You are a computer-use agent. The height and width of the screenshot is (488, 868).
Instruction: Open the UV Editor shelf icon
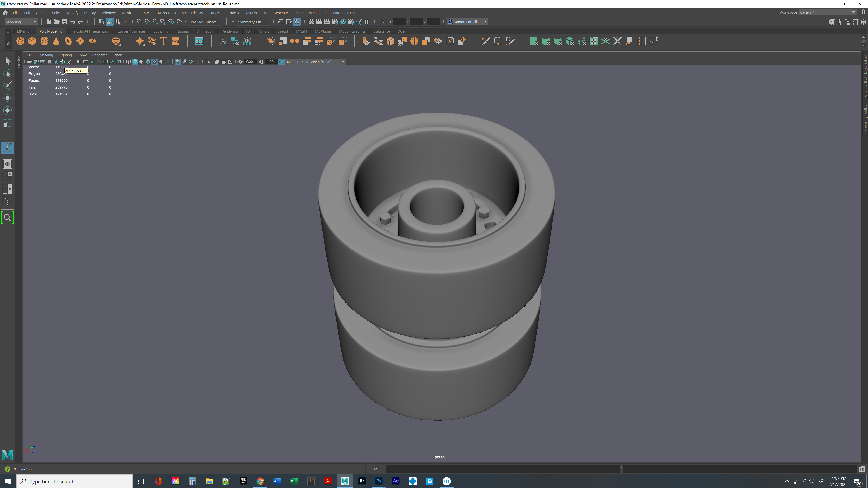pyautogui.click(x=593, y=41)
